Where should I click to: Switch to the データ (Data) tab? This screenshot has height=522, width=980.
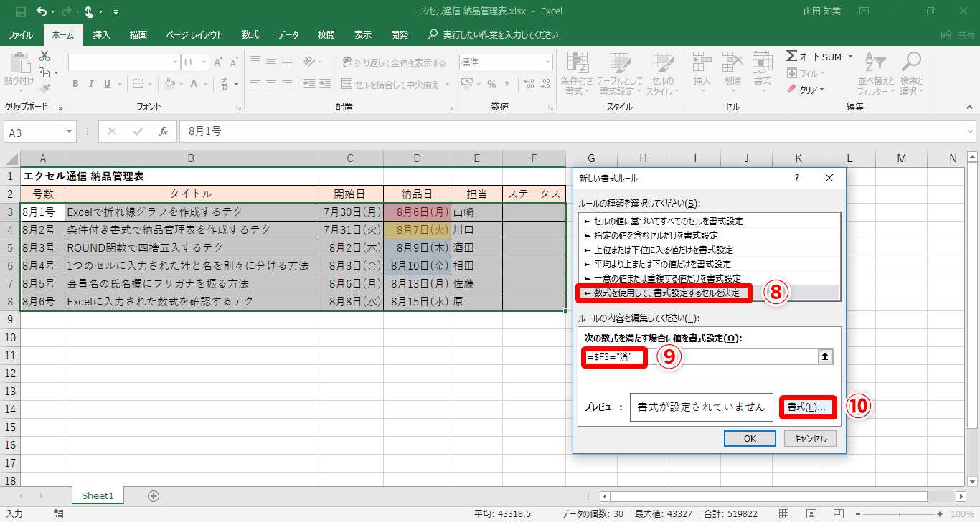[x=288, y=34]
